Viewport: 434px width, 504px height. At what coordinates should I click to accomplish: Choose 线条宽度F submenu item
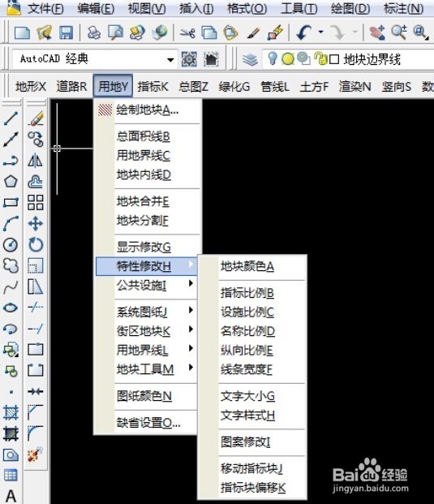click(252, 369)
